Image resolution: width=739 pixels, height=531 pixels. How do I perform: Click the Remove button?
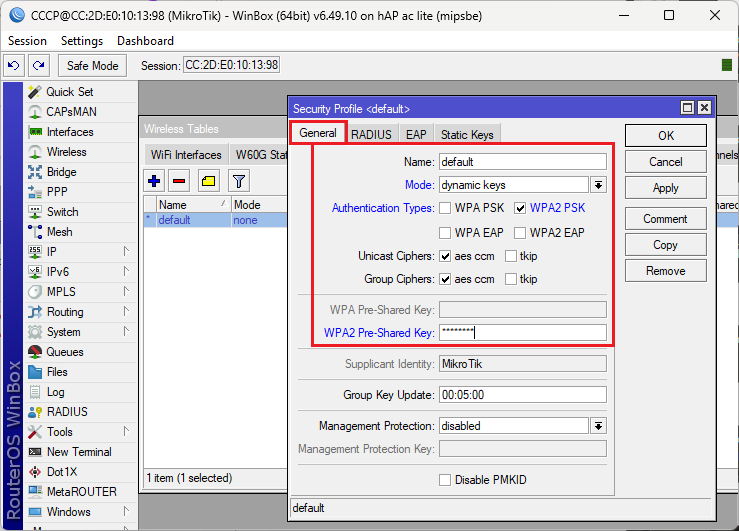665,271
